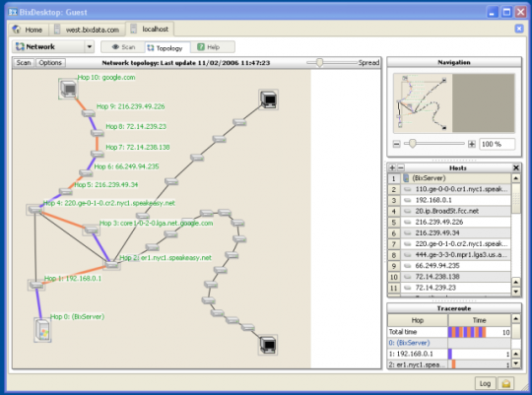Click the Hop column header in Traceroute
Image resolution: width=532 pixels, height=395 pixels.
(418, 320)
